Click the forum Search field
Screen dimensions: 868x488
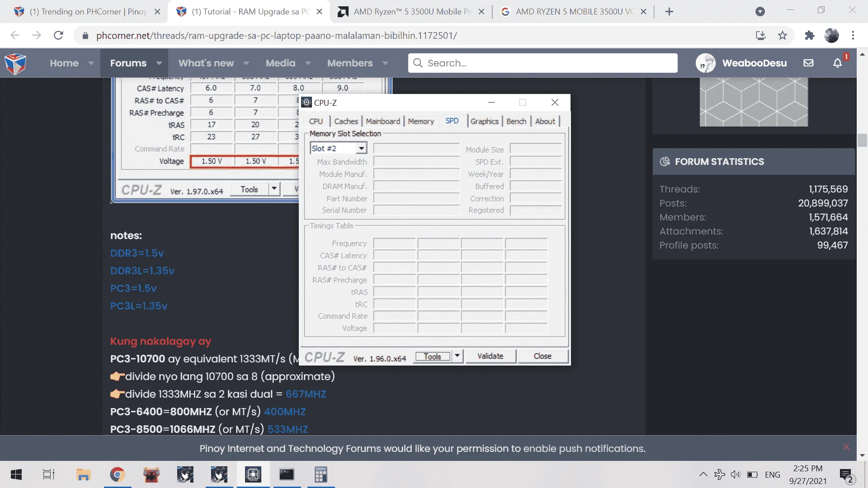click(x=543, y=63)
